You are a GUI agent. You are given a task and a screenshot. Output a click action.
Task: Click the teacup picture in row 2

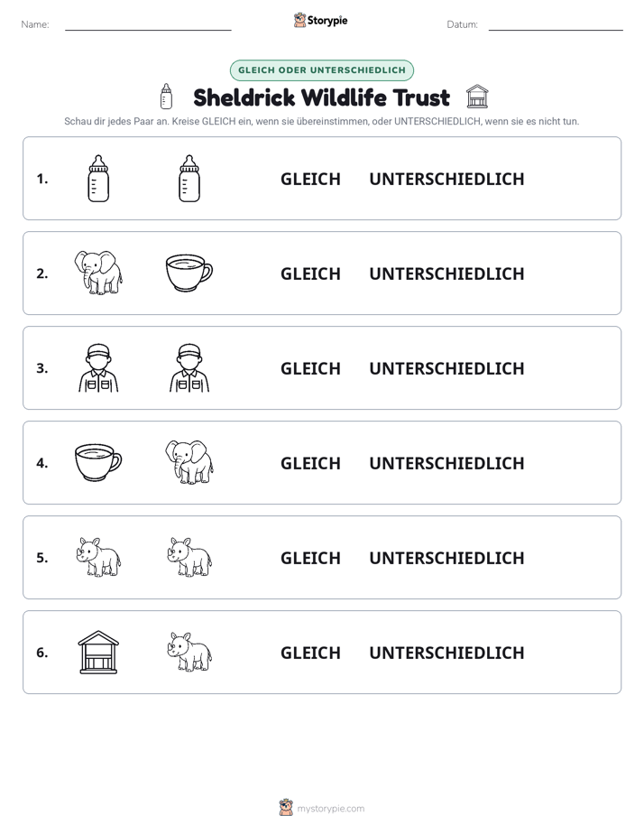(x=189, y=273)
